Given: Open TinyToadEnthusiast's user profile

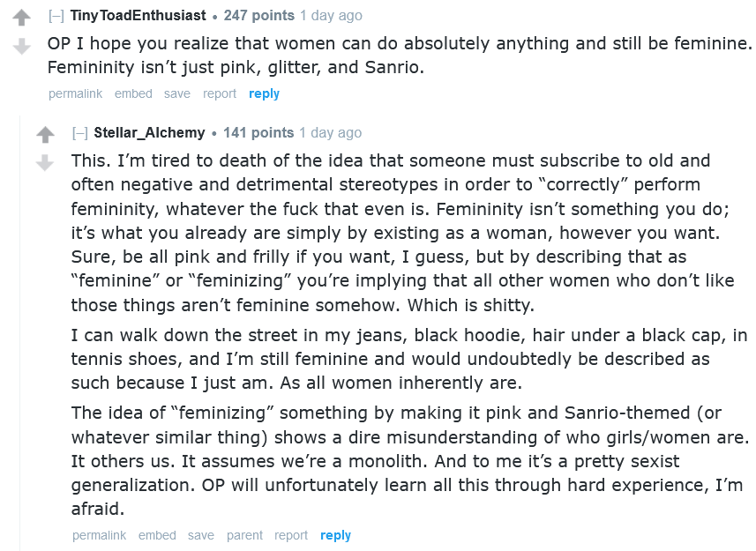Looking at the screenshot, I should pyautogui.click(x=138, y=16).
